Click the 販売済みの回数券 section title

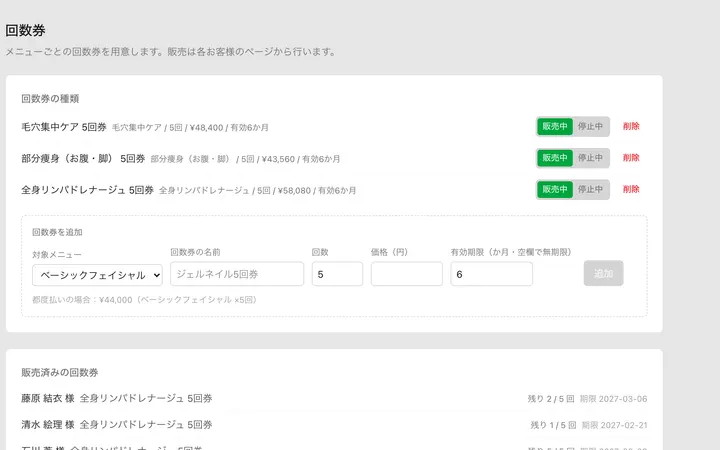pyautogui.click(x=60, y=372)
